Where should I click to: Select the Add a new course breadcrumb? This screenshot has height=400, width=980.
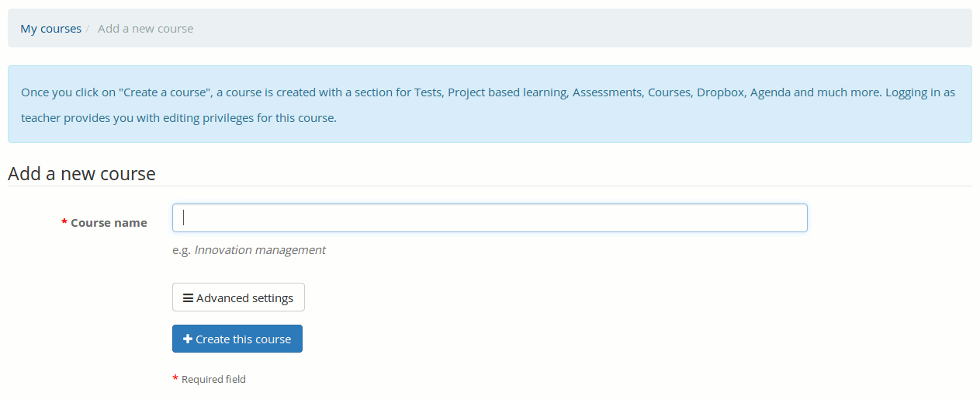(x=145, y=29)
